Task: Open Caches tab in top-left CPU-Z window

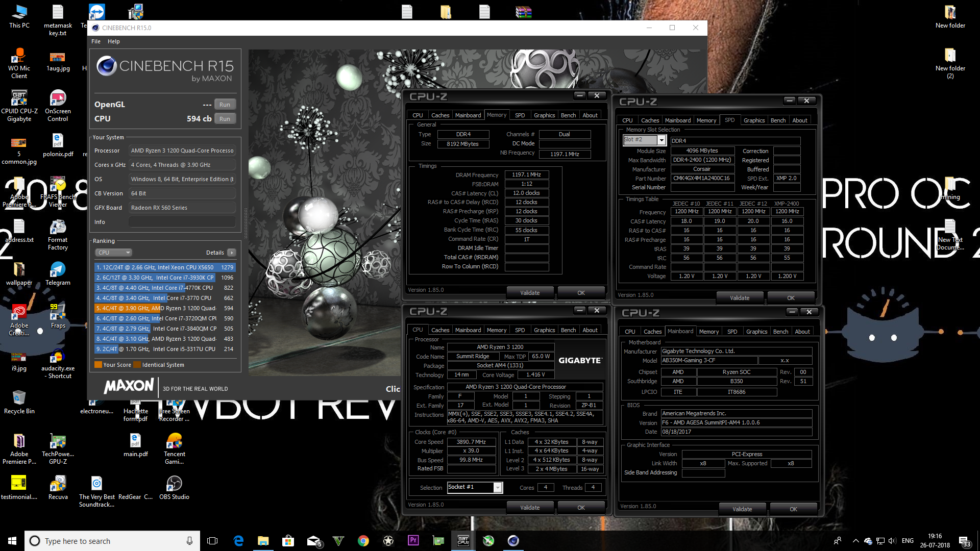Action: (x=440, y=115)
